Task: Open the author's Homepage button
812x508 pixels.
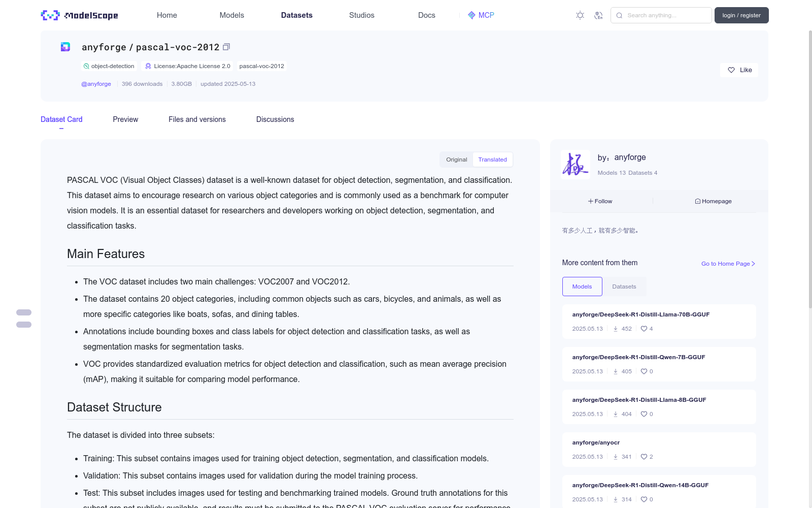Action: tap(713, 201)
